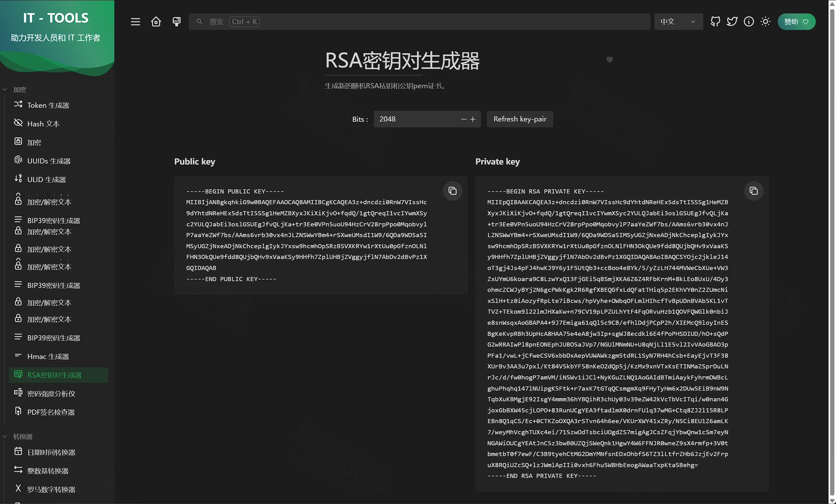The width and height of the screenshot is (836, 504).
Task: Open the Hmac 生成器 tool
Action: pos(58,356)
